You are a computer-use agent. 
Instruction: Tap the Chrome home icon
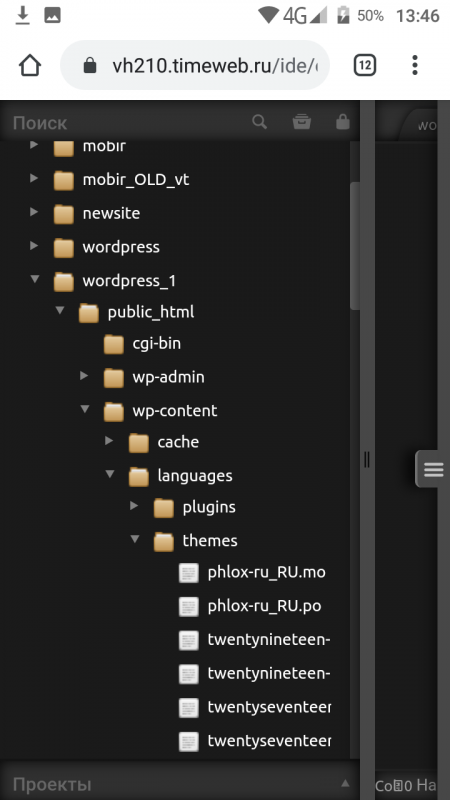point(30,65)
